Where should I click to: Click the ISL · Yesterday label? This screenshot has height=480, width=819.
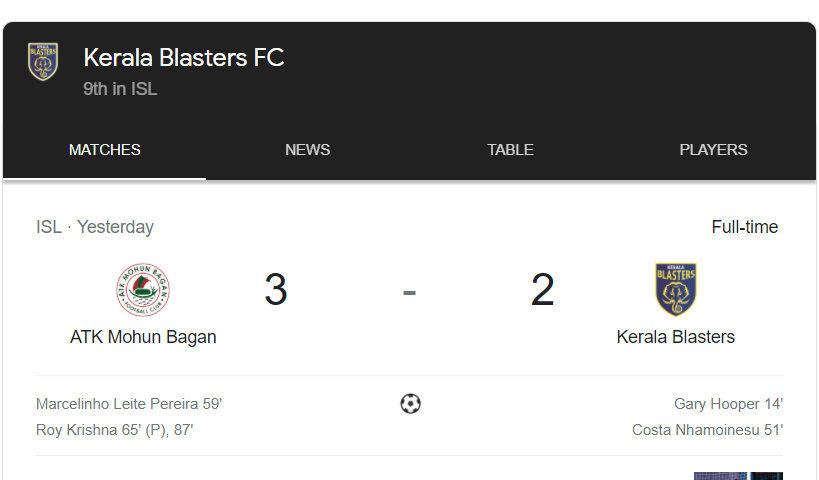[95, 227]
